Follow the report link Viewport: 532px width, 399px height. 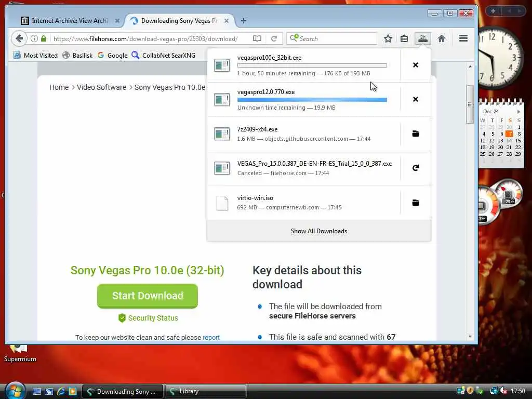[211, 337]
